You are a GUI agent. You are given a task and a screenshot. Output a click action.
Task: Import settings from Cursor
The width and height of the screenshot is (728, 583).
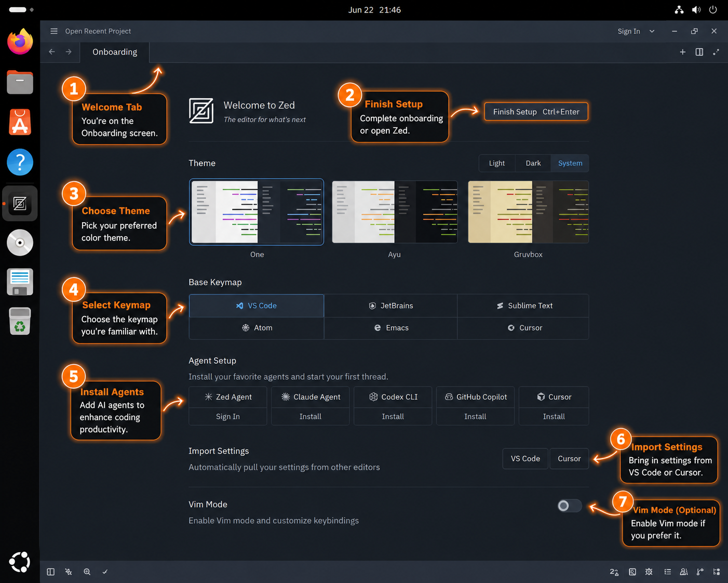pyautogui.click(x=569, y=459)
